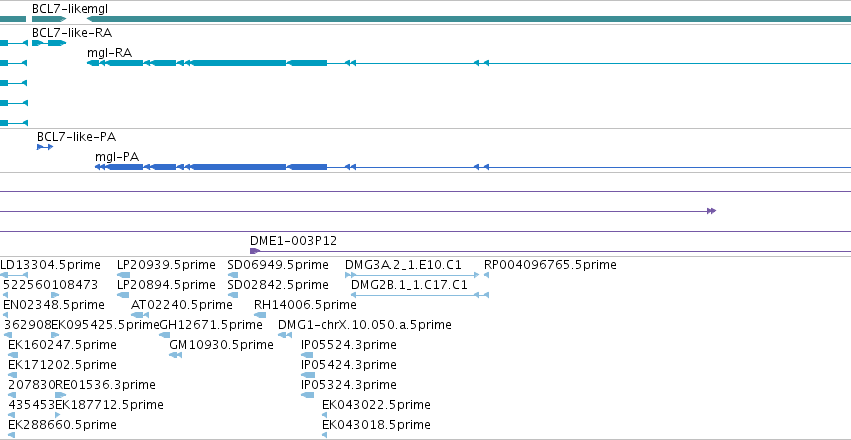Select the EK171202.5prime label
The height and width of the screenshot is (440, 851).
(62, 365)
